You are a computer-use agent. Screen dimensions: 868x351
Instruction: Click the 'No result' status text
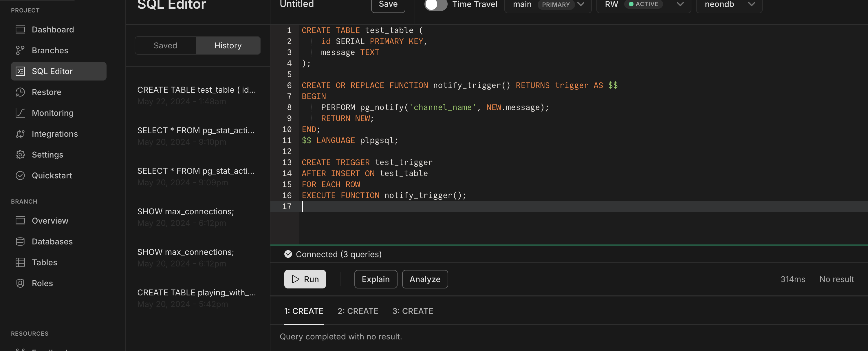pyautogui.click(x=836, y=279)
